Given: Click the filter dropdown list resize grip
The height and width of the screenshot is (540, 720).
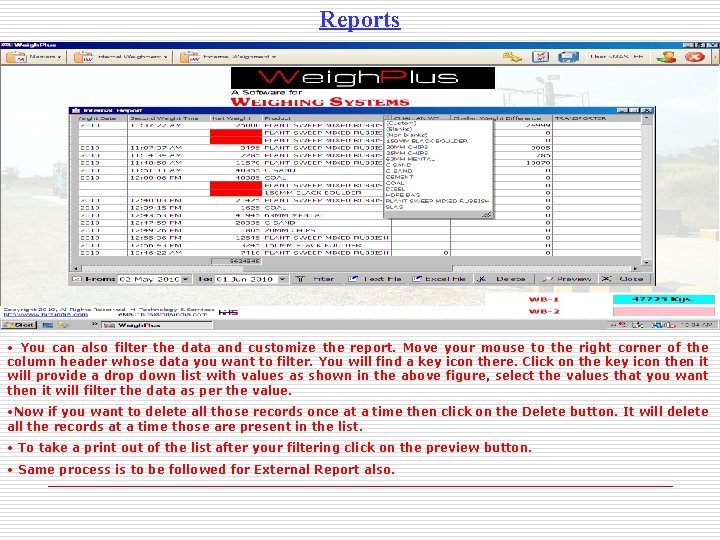Looking at the screenshot, I should tap(487, 214).
